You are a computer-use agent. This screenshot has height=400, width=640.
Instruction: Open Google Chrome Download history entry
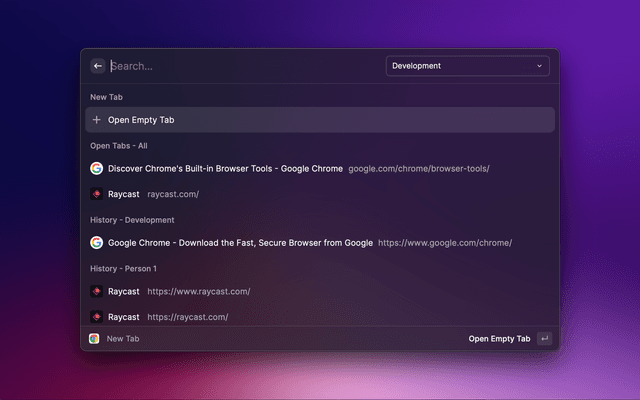coord(240,243)
